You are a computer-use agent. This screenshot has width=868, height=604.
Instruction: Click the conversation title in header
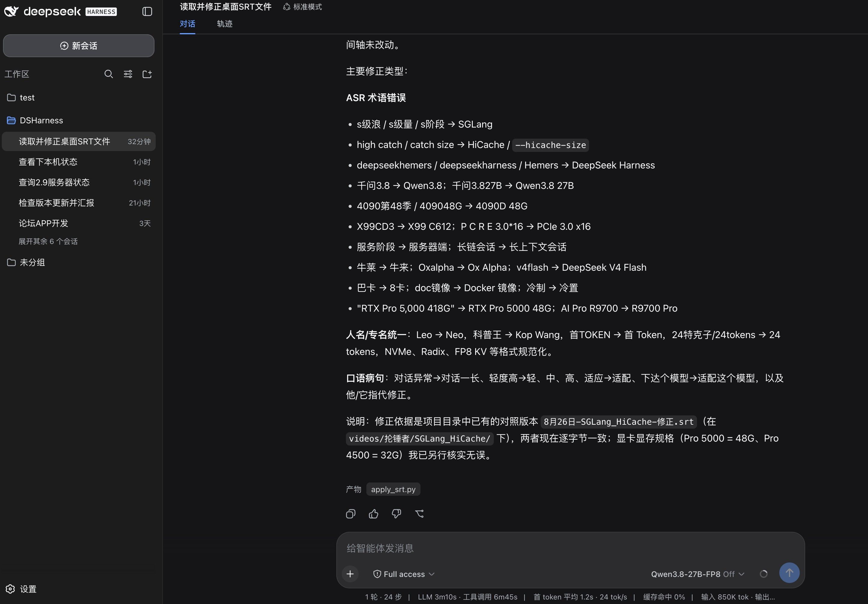(226, 7)
